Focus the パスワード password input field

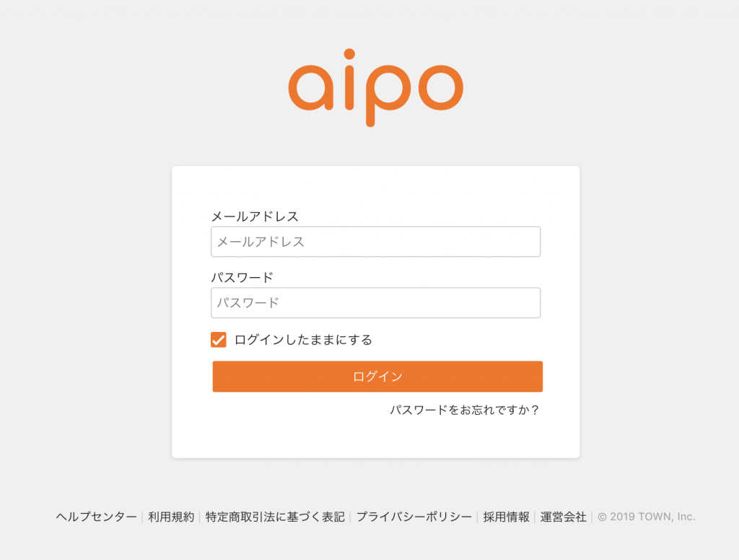375,302
